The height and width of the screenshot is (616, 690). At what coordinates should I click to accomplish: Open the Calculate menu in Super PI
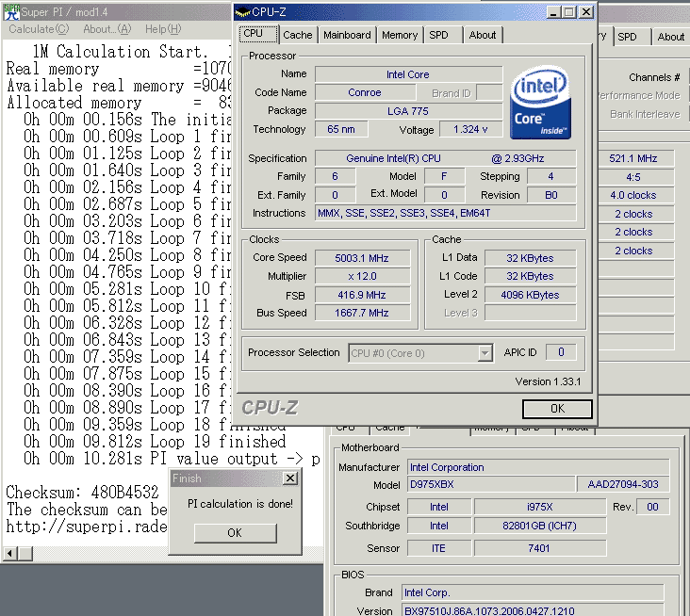pyautogui.click(x=38, y=29)
